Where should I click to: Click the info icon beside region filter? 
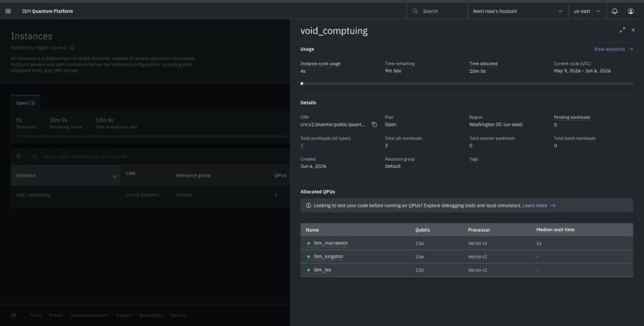tap(72, 48)
